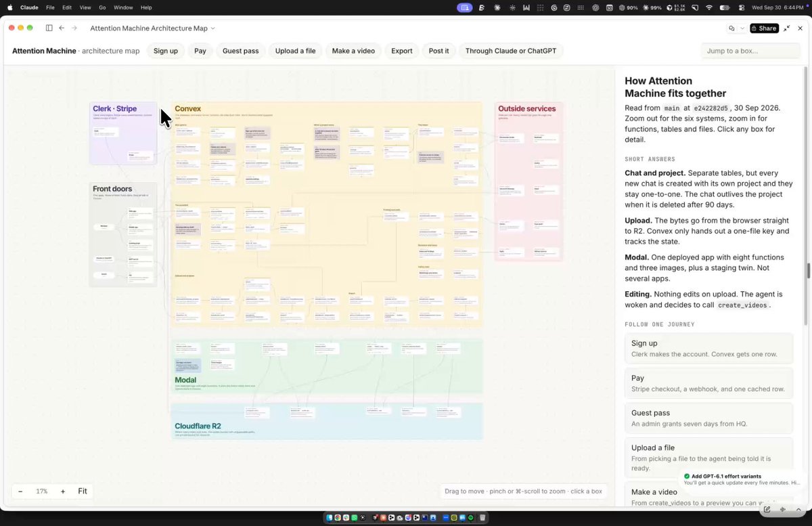Close the artifact panel with the X

800,28
